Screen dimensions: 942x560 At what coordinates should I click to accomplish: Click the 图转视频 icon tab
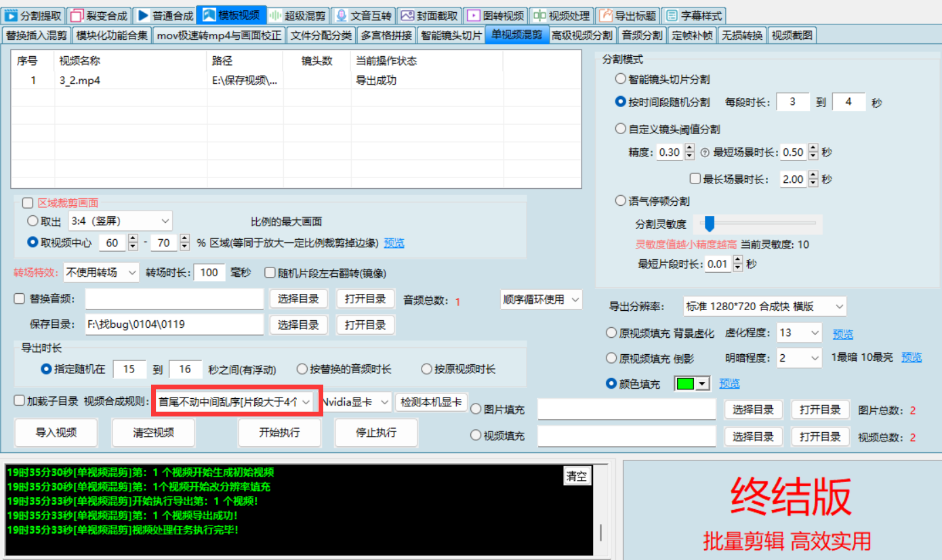(474, 16)
